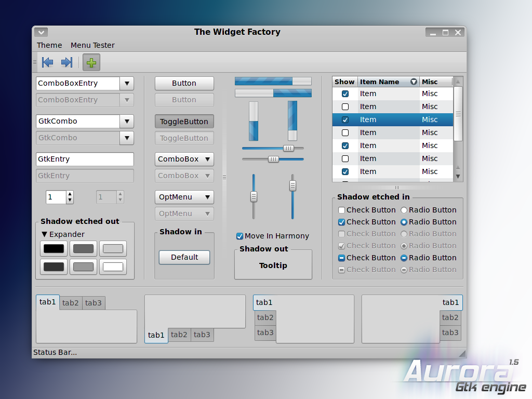Click the green plus add toolbar icon

91,62
